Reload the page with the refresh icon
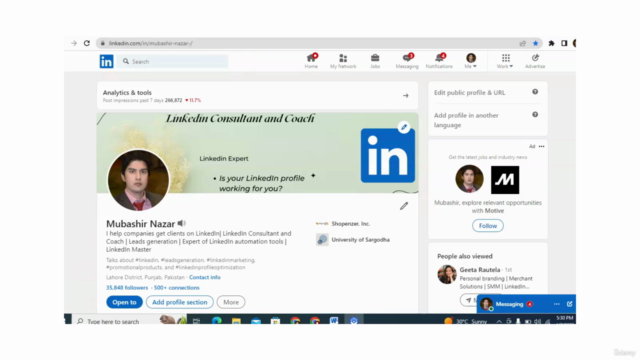The image size is (640, 360). 87,43
